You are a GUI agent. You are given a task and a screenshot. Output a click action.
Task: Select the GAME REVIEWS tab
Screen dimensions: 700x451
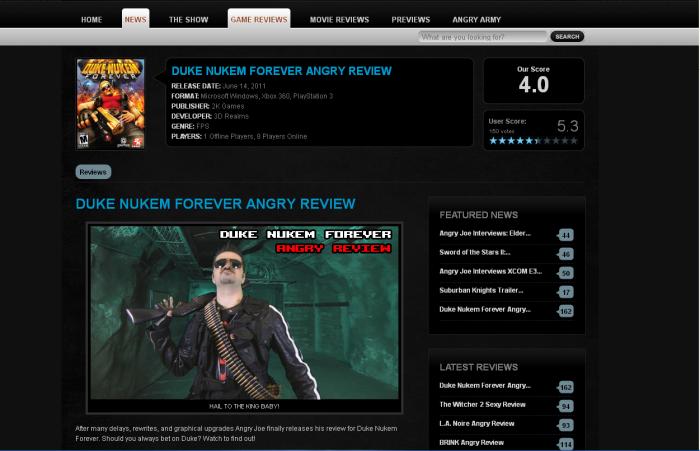tap(259, 19)
